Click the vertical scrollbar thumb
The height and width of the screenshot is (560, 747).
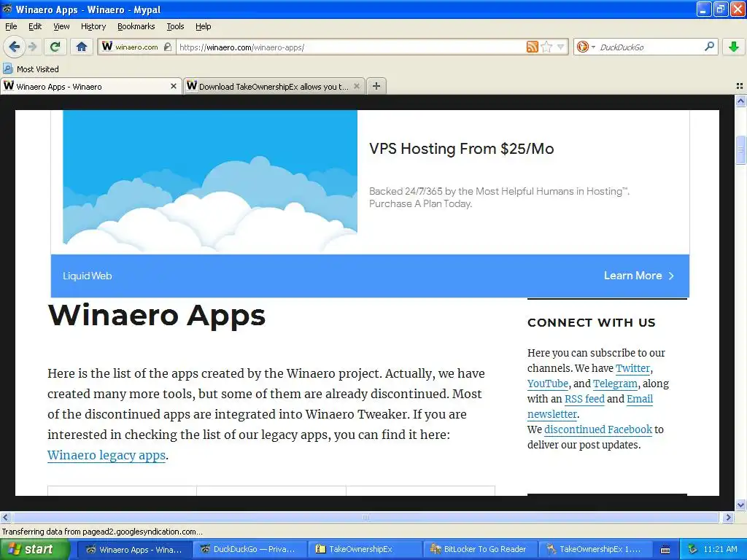point(740,150)
